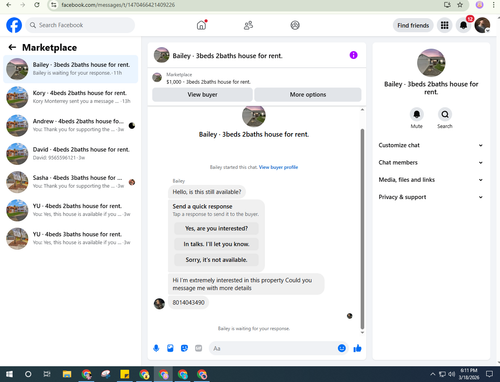Attach a photo file to message
Image resolution: width=500 pixels, height=382 pixels.
[x=170, y=348]
